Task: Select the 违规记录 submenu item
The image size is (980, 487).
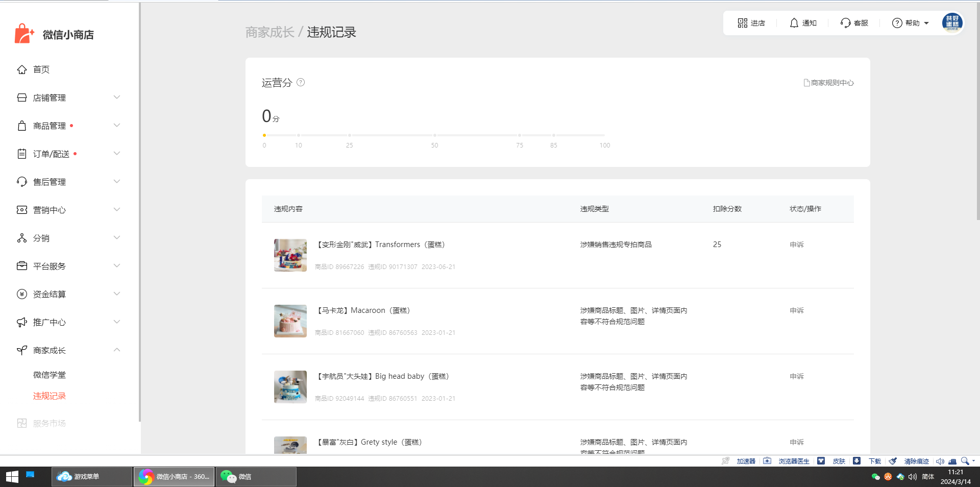Action: tap(50, 396)
